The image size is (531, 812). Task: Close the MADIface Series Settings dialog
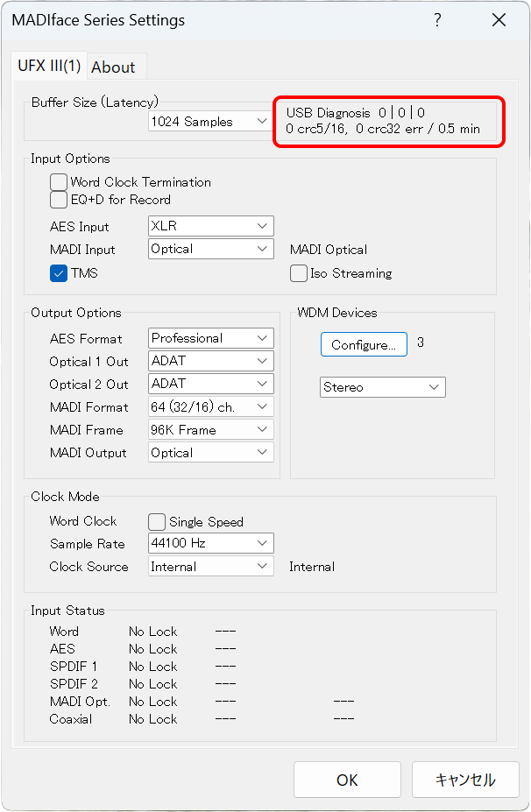coord(499,20)
